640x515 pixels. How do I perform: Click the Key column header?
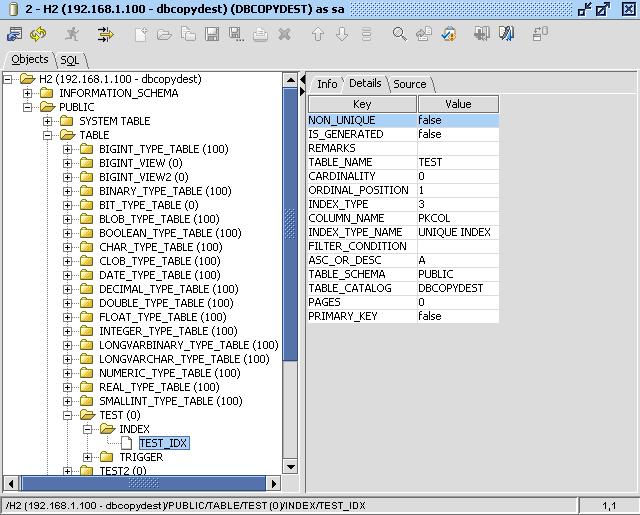(x=362, y=104)
